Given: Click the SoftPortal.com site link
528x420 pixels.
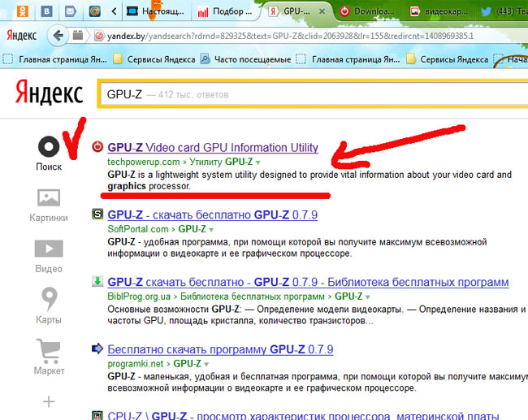Looking at the screenshot, I should 138,229.
